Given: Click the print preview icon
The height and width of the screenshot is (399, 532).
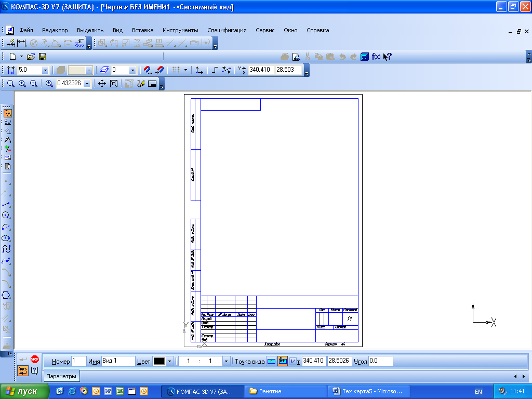Looking at the screenshot, I should click(x=296, y=57).
